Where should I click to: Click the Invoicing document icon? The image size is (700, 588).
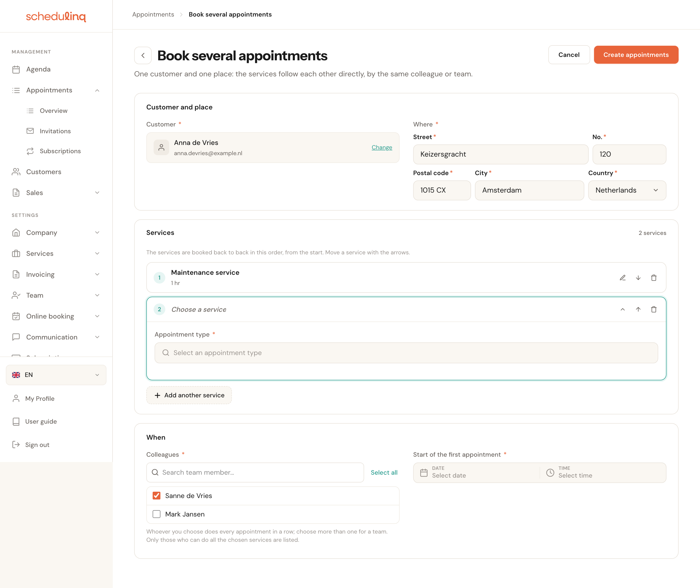pyautogui.click(x=16, y=275)
